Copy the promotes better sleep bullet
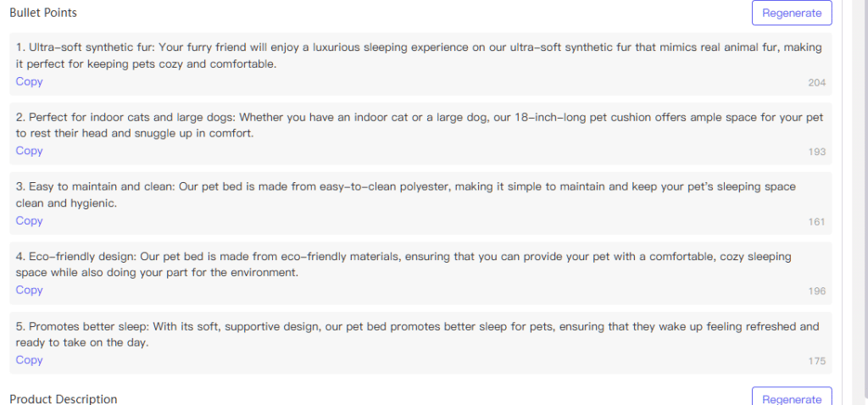 tap(30, 359)
